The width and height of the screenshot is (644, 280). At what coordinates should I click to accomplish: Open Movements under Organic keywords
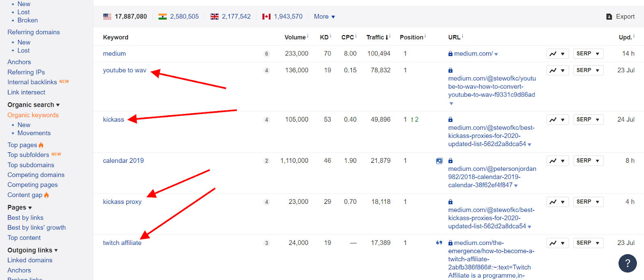click(x=34, y=133)
